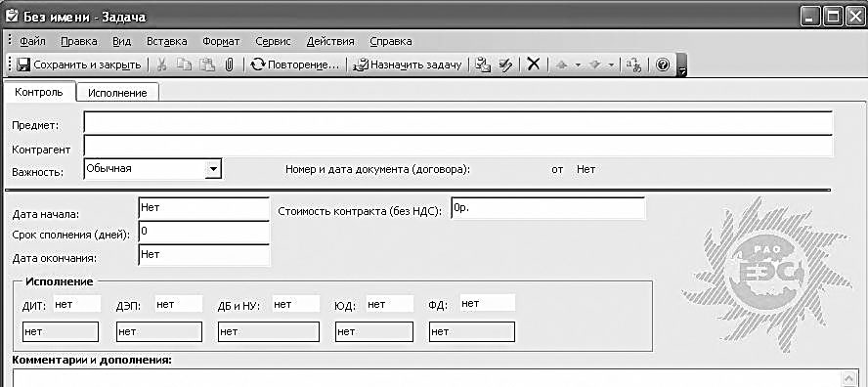Delete the task with X icon

533,64
